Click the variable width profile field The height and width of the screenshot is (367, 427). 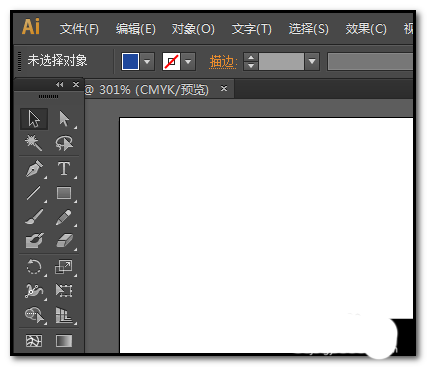pos(370,61)
